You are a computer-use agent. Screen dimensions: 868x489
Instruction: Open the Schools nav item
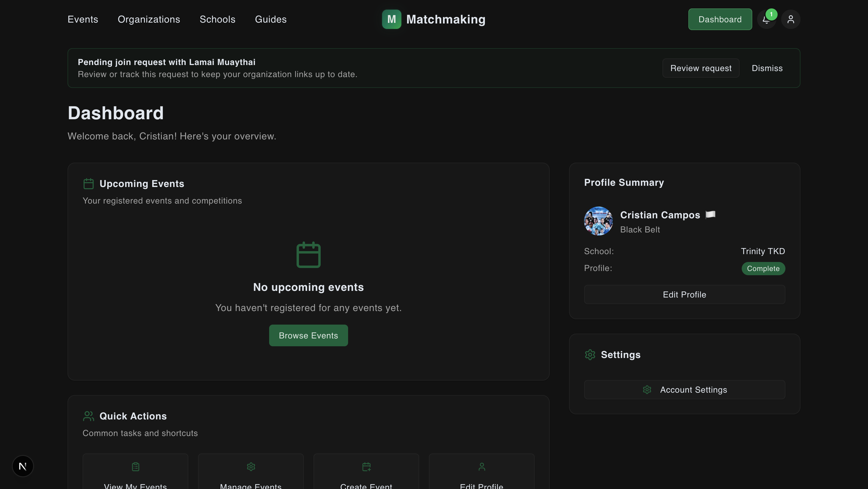(218, 20)
